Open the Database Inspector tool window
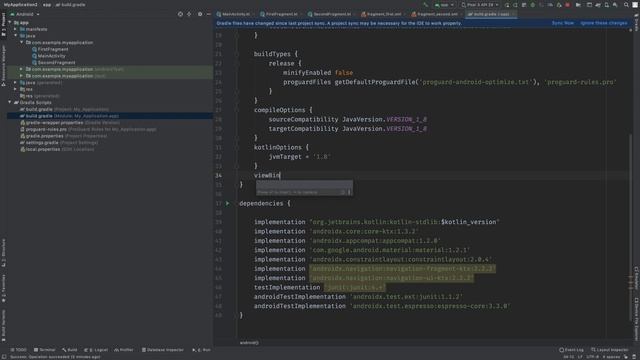640x360 pixels. coord(162,350)
